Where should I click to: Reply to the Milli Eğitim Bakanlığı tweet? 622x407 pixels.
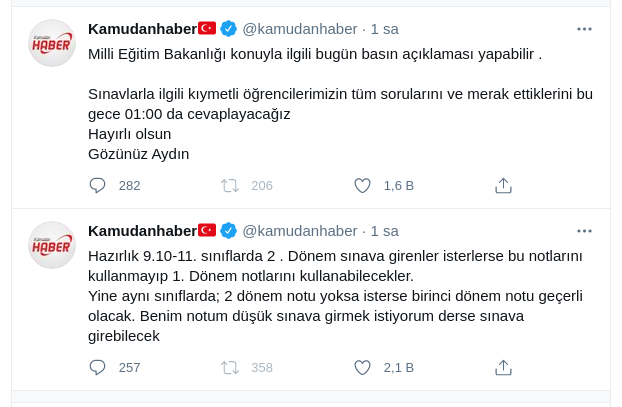click(98, 185)
